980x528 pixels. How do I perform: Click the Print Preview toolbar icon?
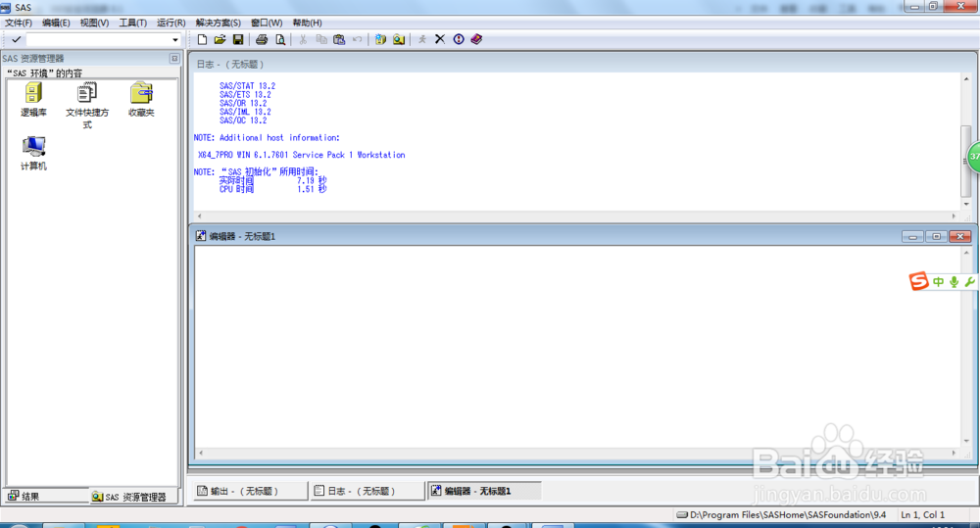click(280, 39)
